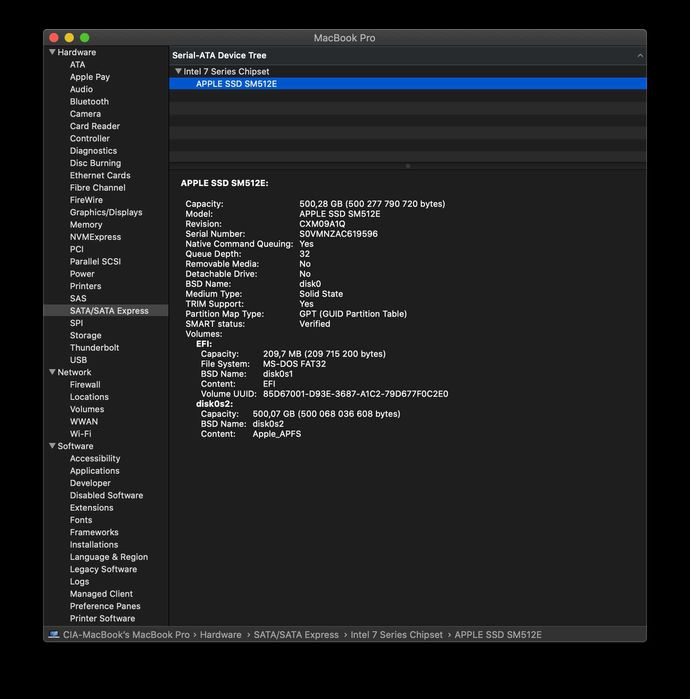This screenshot has height=699, width=690.
Task: Open Installations entry
Action: tap(94, 545)
